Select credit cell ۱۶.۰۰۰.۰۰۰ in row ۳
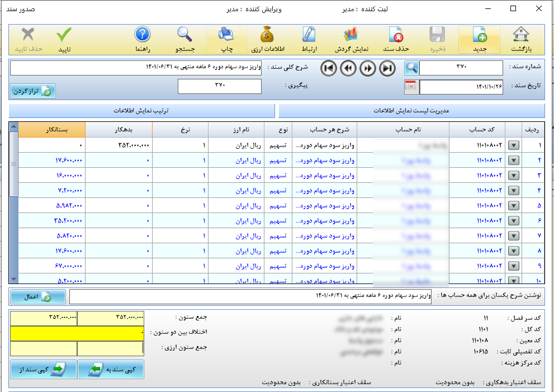Screen dimensions: 554x392 click(51, 176)
